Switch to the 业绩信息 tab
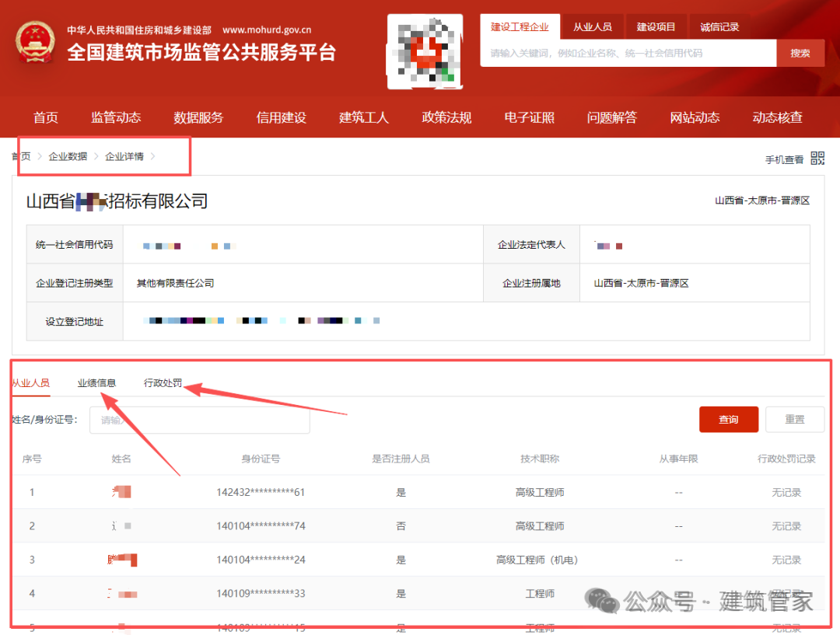This screenshot has height=635, width=840. point(97,382)
